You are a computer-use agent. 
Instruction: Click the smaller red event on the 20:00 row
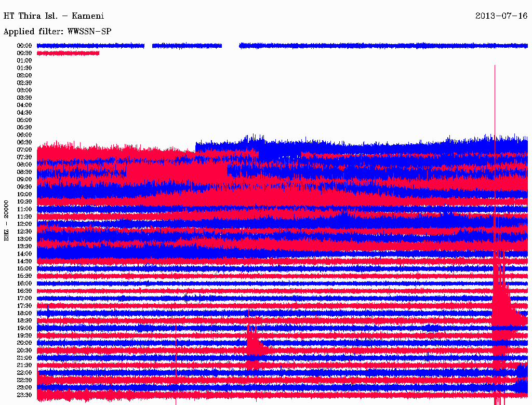(x=254, y=342)
